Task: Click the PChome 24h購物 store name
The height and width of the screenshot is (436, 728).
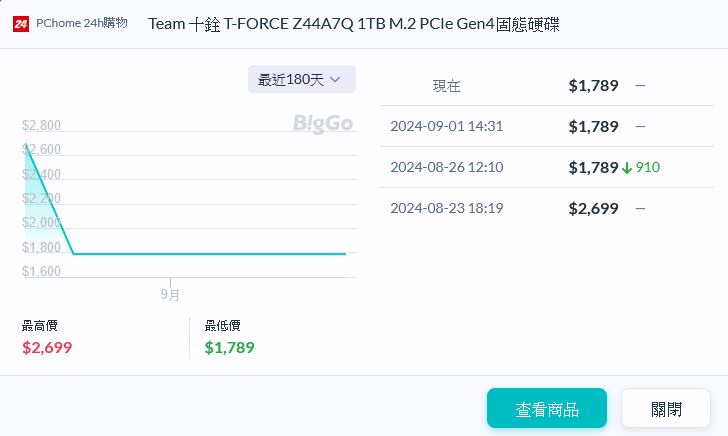Action: point(82,23)
